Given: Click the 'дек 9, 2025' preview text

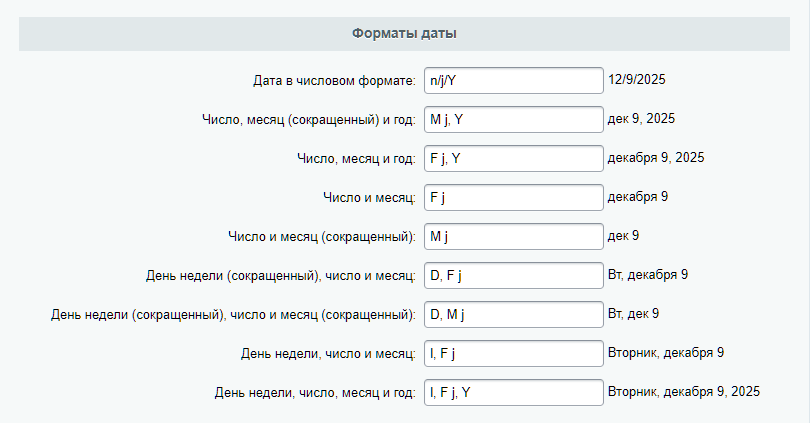Looking at the screenshot, I should coord(641,118).
